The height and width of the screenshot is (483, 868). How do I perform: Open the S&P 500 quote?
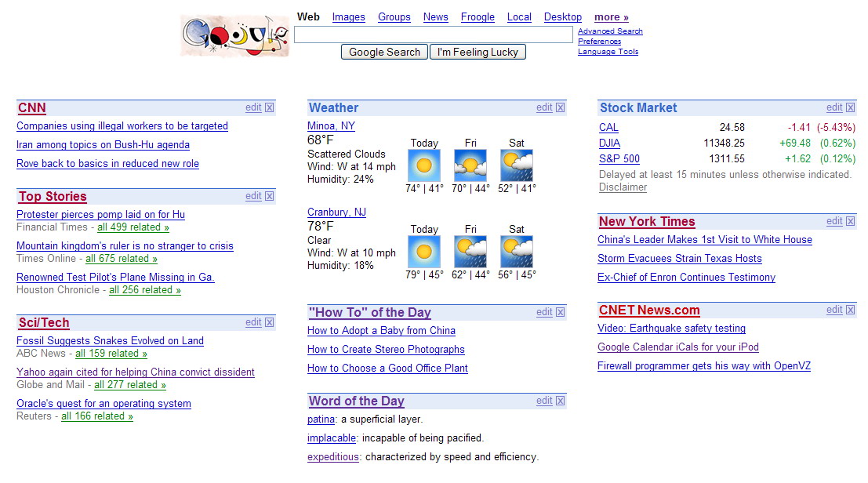tap(619, 159)
